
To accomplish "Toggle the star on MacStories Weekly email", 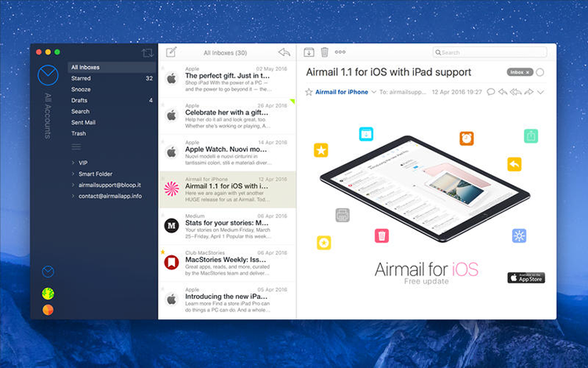I will point(162,253).
